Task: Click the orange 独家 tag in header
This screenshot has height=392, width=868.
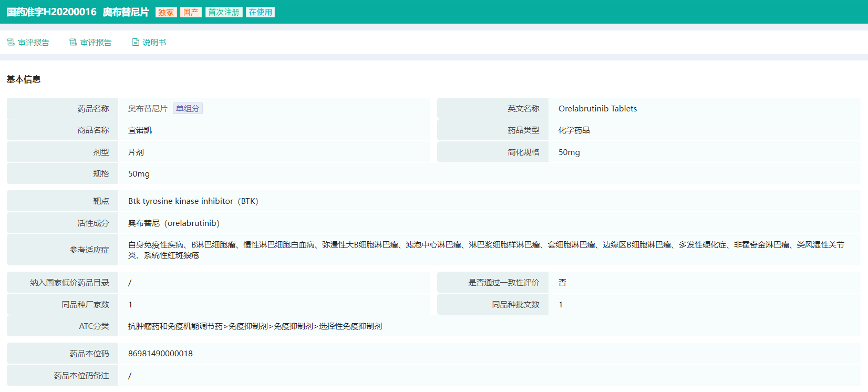Action: coord(166,12)
